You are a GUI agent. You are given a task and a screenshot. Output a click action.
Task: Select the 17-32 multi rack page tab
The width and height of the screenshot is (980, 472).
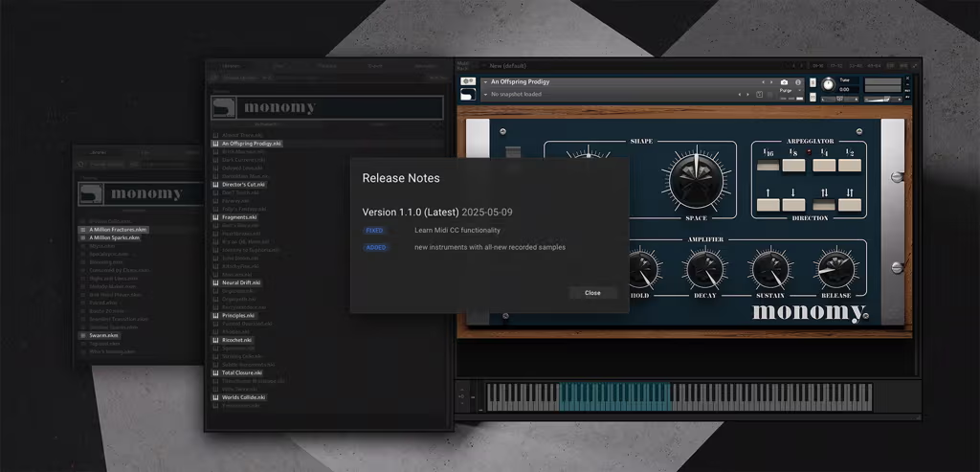836,66
